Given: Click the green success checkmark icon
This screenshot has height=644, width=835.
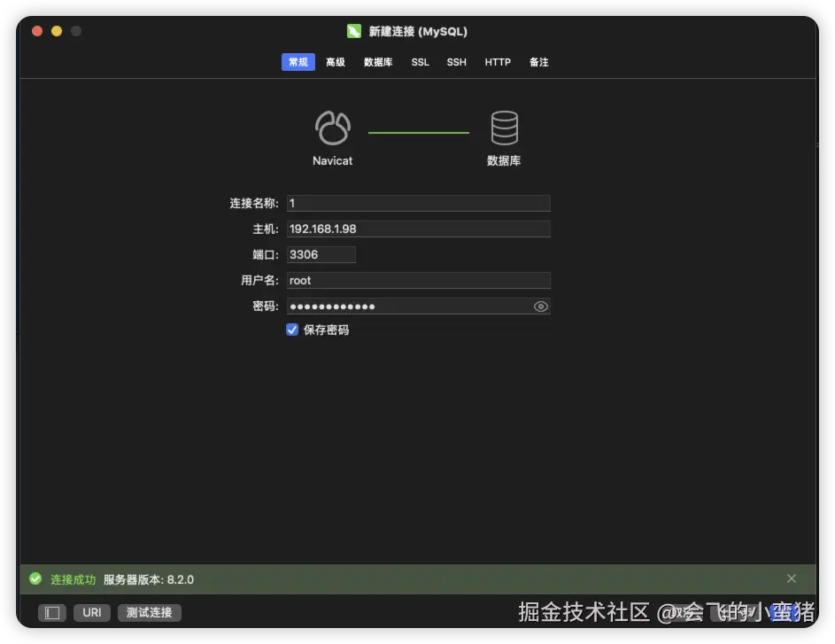Looking at the screenshot, I should pos(35,579).
